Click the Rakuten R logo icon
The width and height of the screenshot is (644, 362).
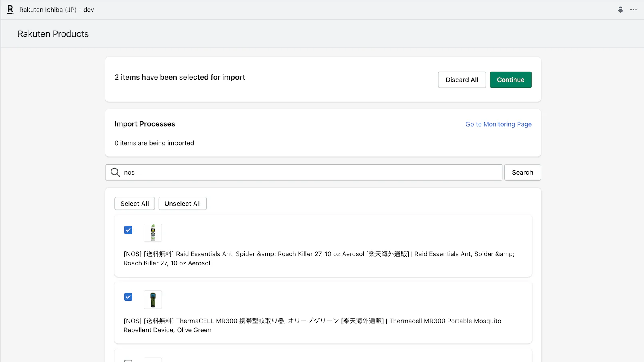coord(10,10)
